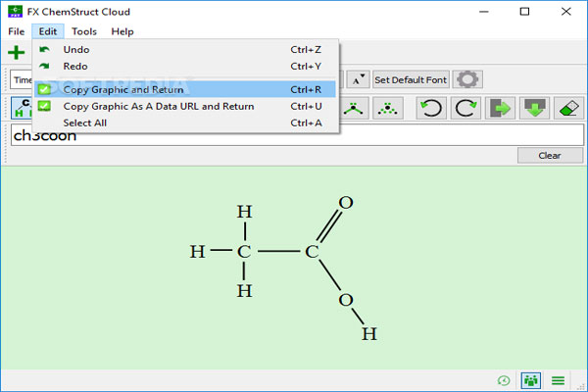Image resolution: width=588 pixels, height=392 pixels.
Task: Toggle the people group button in status bar
Action: (530, 380)
